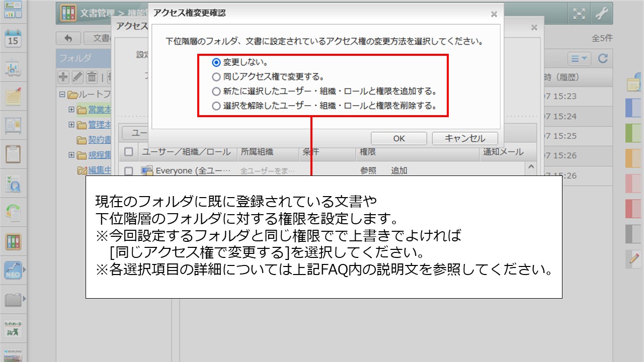Screen dimensions: 644x362
Task: Delete the folder with the trash icon
Action: (92, 77)
